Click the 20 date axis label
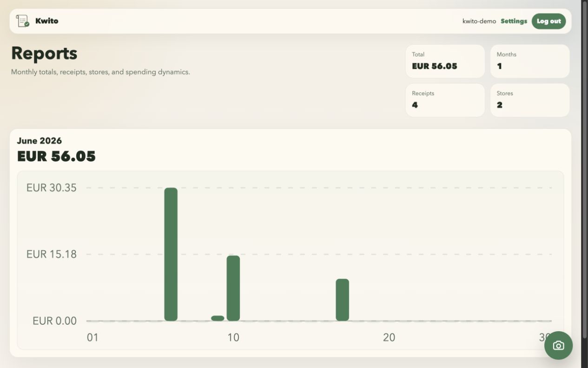Screen dimensions: 588x368 [x=389, y=337]
